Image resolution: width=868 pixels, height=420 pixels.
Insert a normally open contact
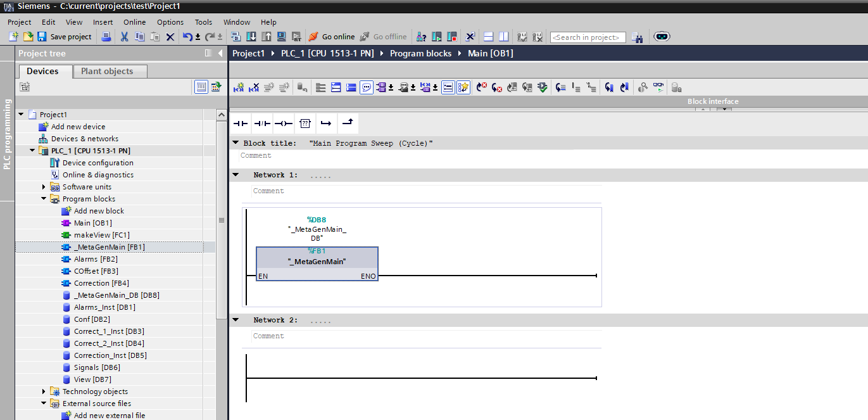(x=241, y=122)
